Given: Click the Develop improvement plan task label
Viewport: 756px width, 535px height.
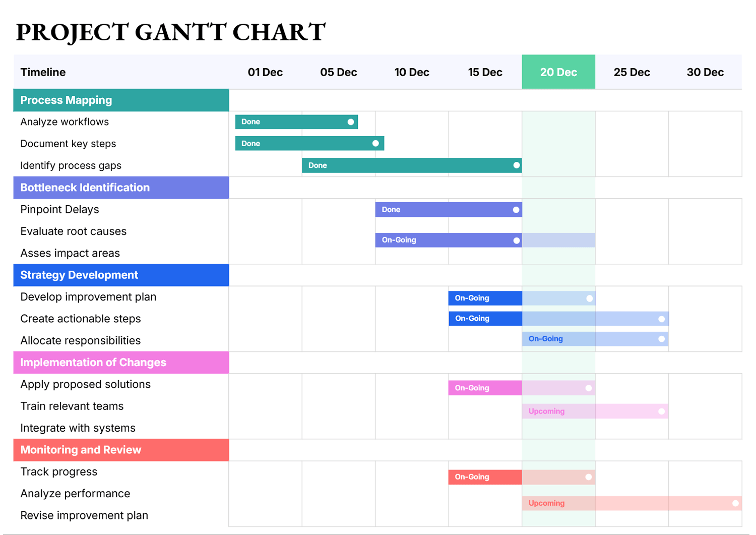Looking at the screenshot, I should click(88, 297).
